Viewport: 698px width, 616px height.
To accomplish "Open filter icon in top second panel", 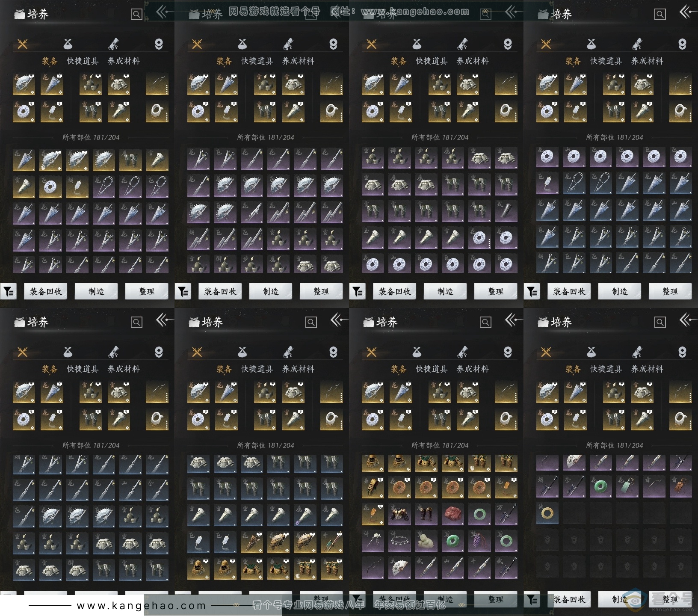I will tap(183, 292).
